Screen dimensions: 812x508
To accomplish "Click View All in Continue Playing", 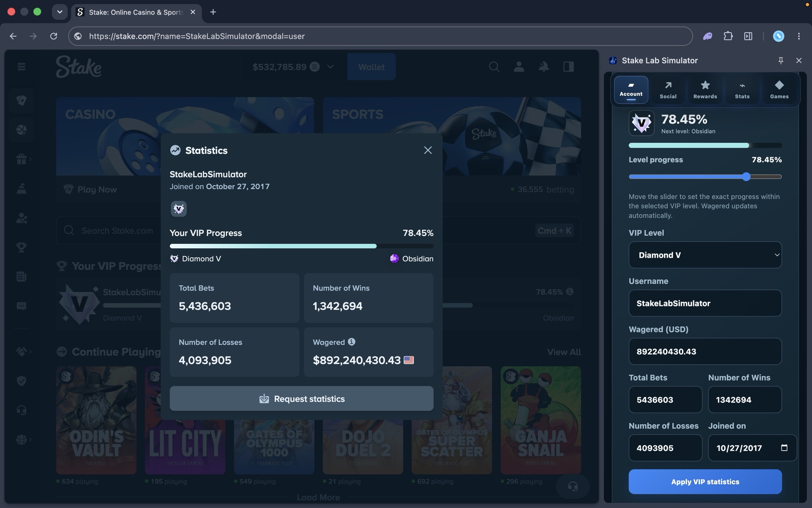I will coord(564,352).
